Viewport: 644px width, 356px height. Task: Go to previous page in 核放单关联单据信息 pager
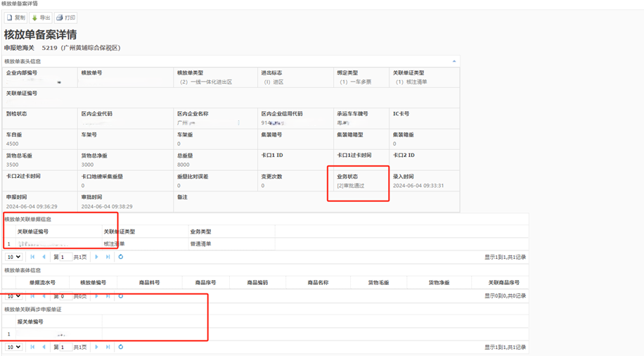[x=44, y=257]
